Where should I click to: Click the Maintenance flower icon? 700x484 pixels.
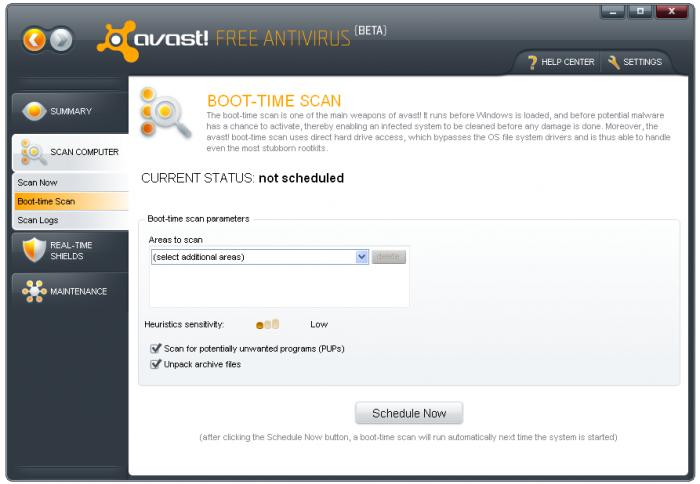pos(34,291)
